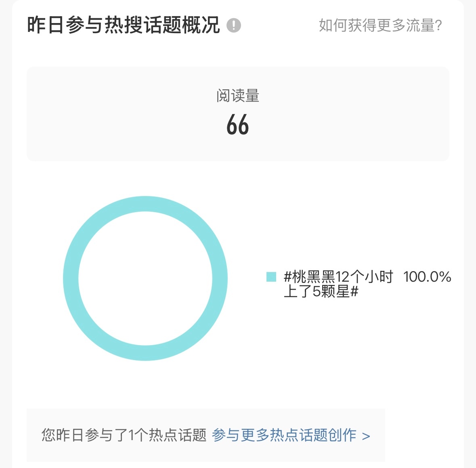This screenshot has width=476, height=468.
Task: Click the 阅读量 label above the number 66
Action: click(x=238, y=97)
